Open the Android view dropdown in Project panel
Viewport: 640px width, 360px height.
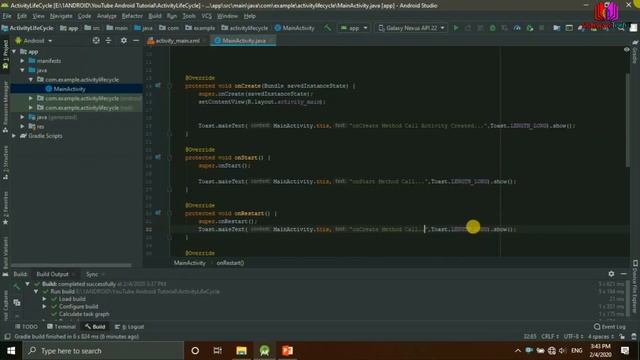point(34,40)
